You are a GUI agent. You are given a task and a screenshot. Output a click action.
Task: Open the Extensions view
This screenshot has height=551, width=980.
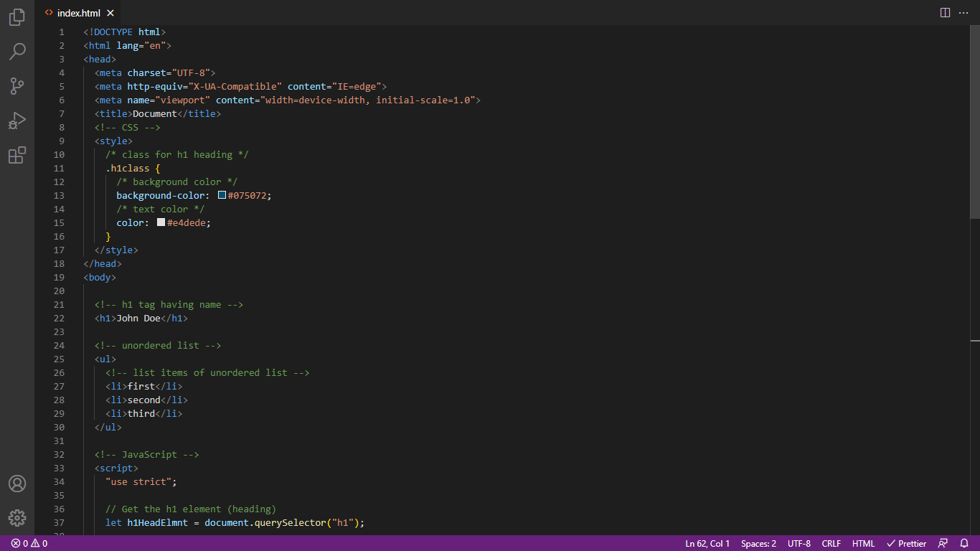point(17,155)
